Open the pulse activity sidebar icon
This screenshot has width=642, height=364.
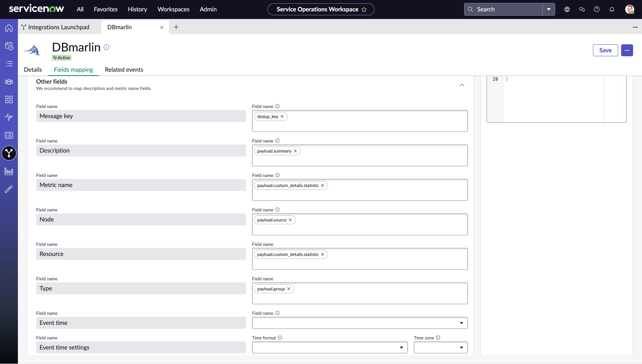[x=9, y=117]
